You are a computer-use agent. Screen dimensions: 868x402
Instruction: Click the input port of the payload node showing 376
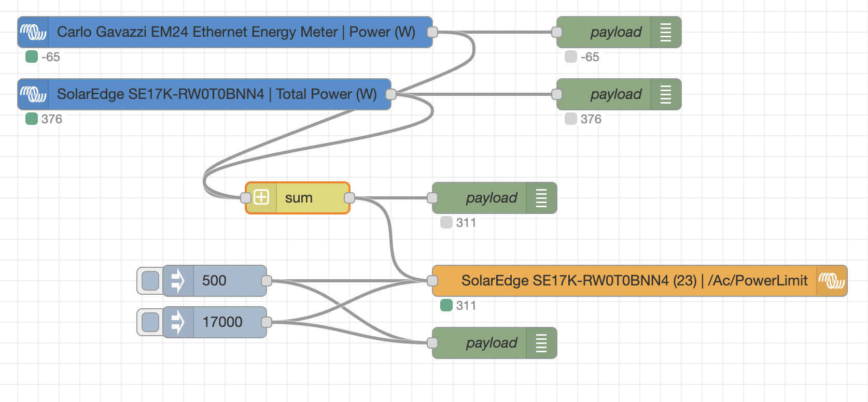[557, 94]
